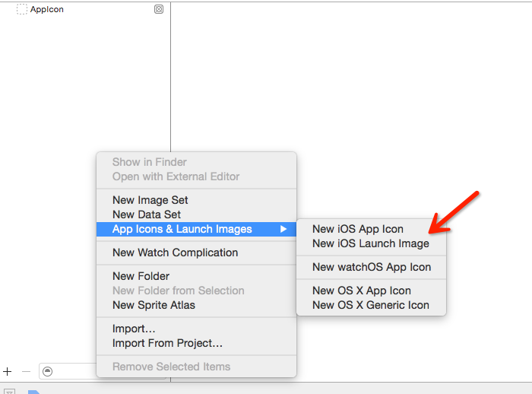Screen dimensions: 532x394
Task: Create a New Image Set
Action: click(x=150, y=200)
